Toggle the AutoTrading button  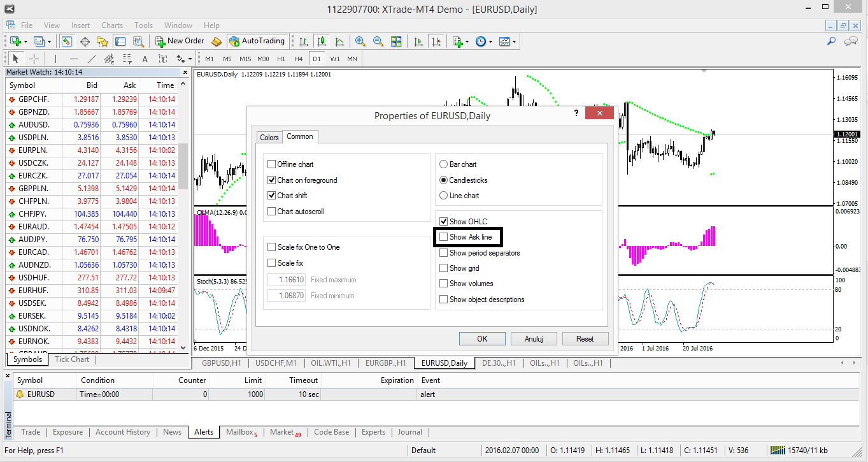tap(258, 41)
